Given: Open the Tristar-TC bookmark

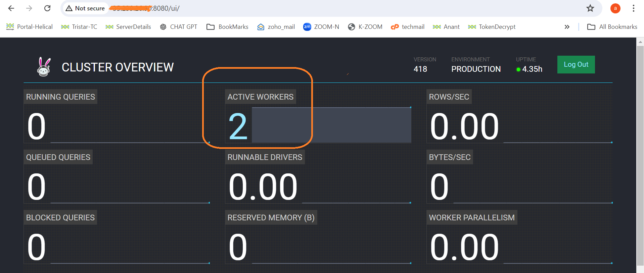Looking at the screenshot, I should (x=79, y=27).
